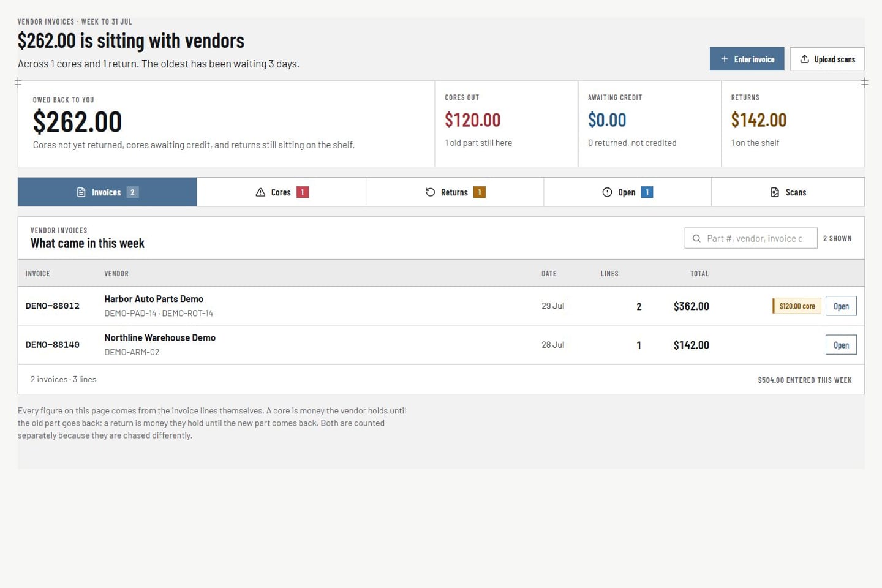Click the amber count badge on Returns tab
The image size is (882, 588).
click(x=480, y=192)
